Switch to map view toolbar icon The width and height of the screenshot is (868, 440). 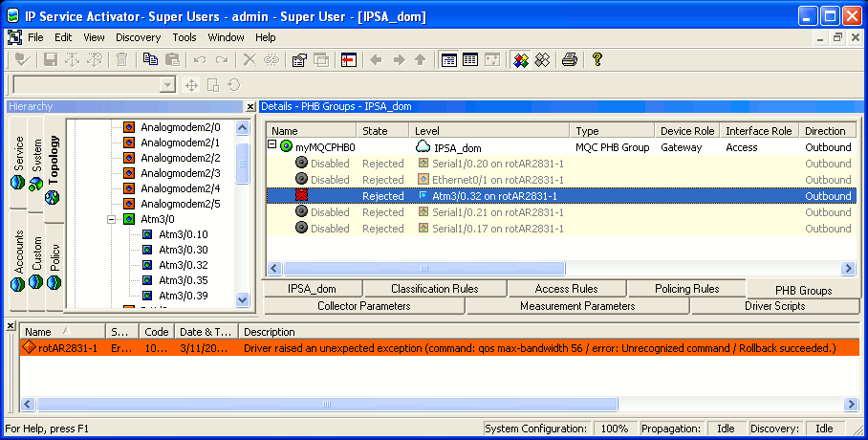click(492, 60)
